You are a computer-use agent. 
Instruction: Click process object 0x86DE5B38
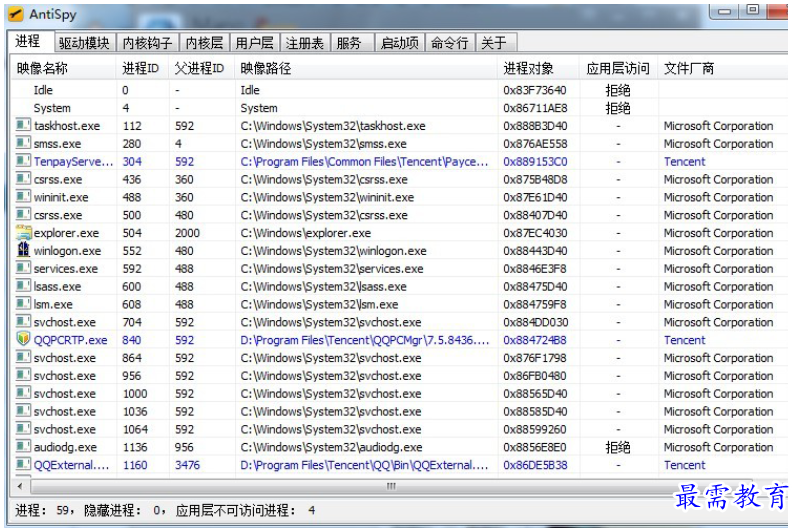[x=535, y=465]
